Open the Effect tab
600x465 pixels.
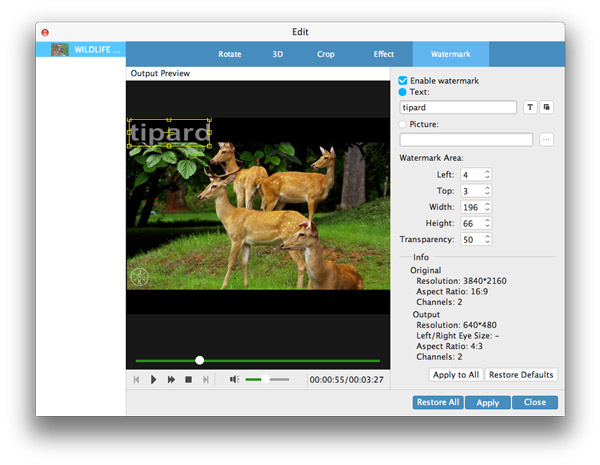point(384,54)
